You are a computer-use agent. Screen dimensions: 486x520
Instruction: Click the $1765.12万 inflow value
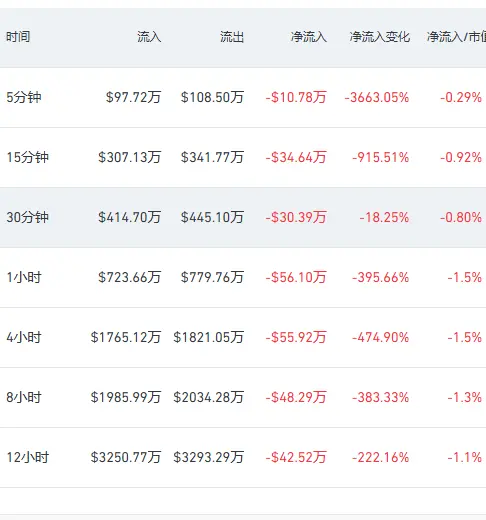[126, 337]
